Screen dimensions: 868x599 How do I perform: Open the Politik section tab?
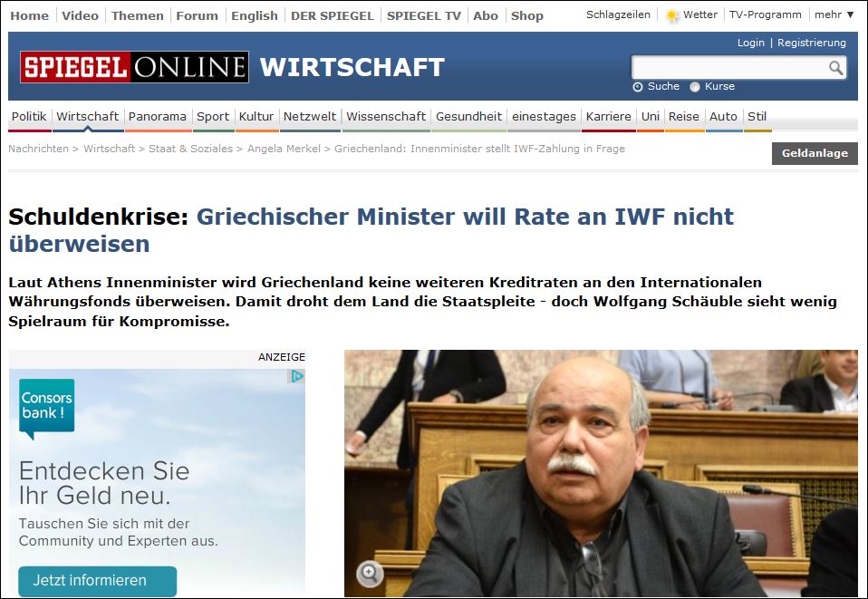(x=29, y=117)
